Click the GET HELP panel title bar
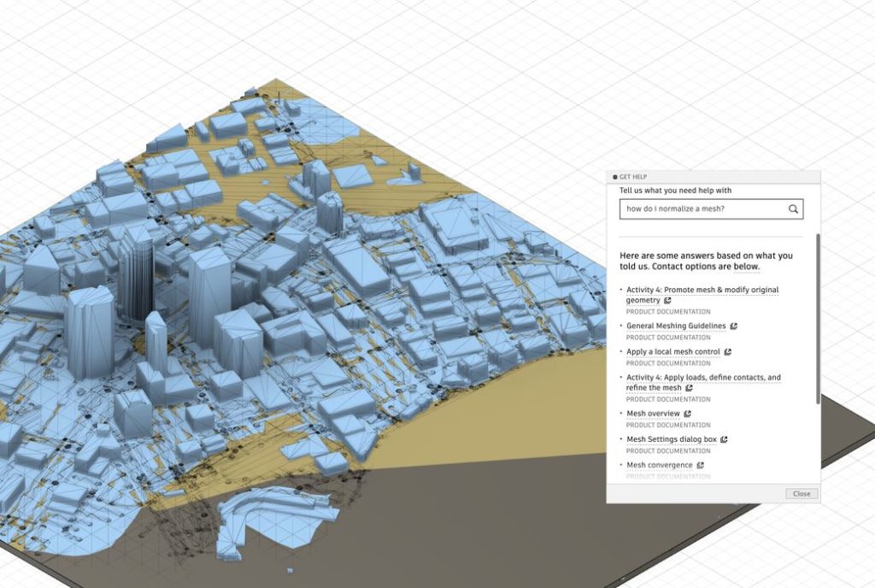 coord(714,177)
